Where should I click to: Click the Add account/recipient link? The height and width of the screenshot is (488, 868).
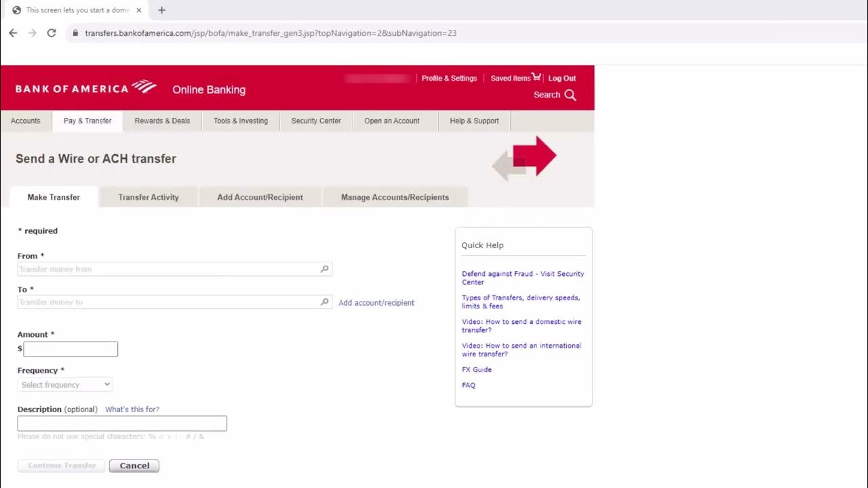tap(376, 303)
